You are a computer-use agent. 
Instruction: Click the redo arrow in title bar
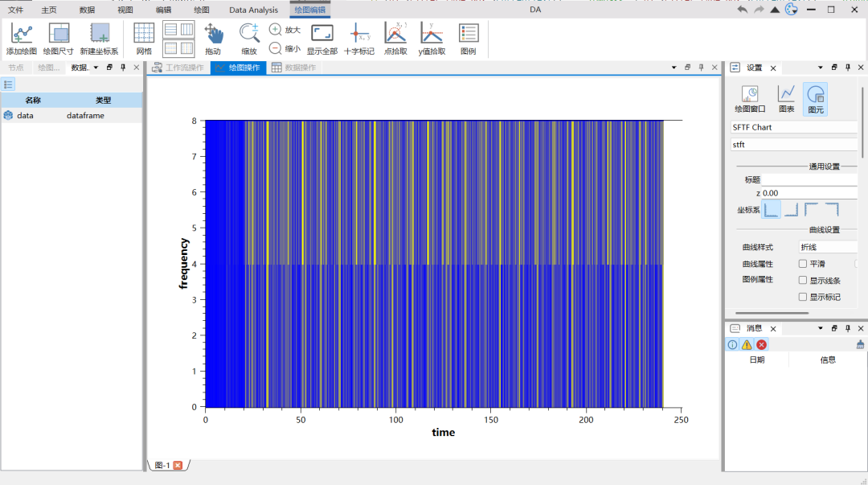pos(759,10)
